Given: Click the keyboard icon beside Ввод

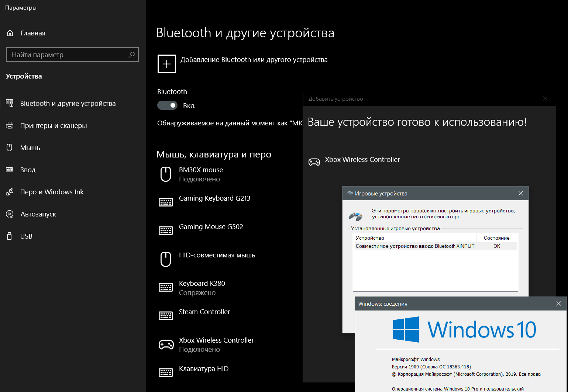Looking at the screenshot, I should click(10, 170).
